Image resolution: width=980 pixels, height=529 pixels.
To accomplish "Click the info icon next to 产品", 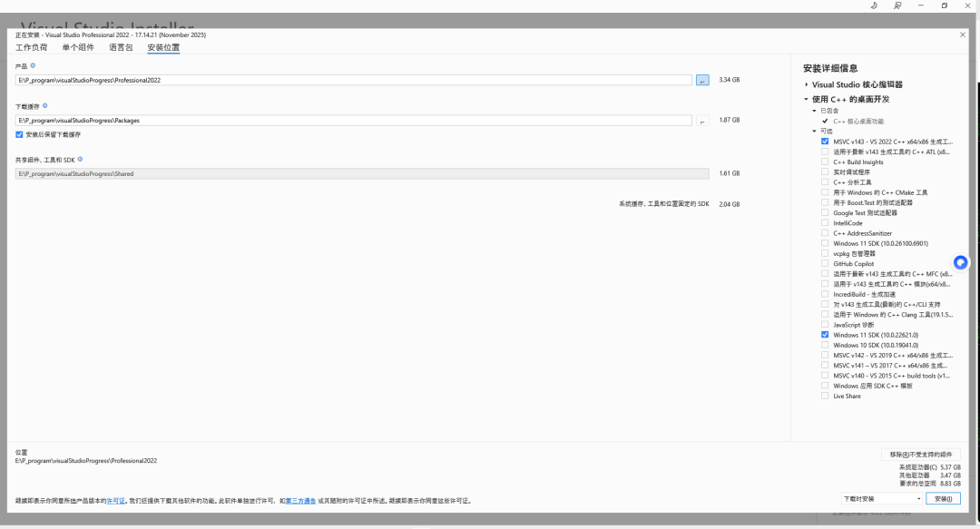I will [34, 65].
